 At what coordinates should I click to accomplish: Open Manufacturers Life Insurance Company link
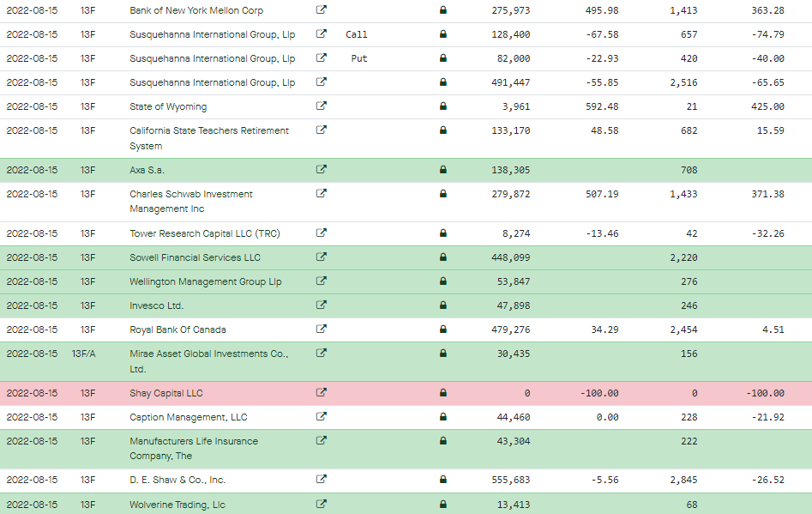tap(194, 448)
